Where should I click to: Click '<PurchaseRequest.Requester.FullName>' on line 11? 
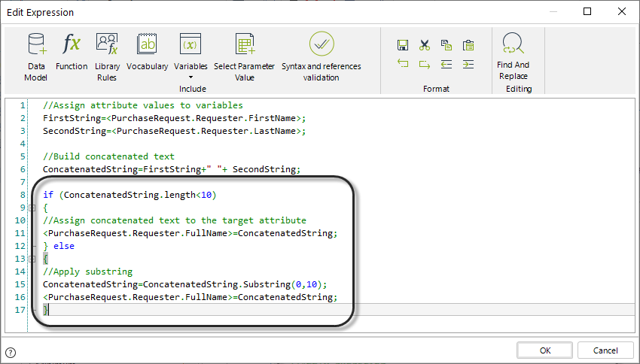(x=138, y=233)
